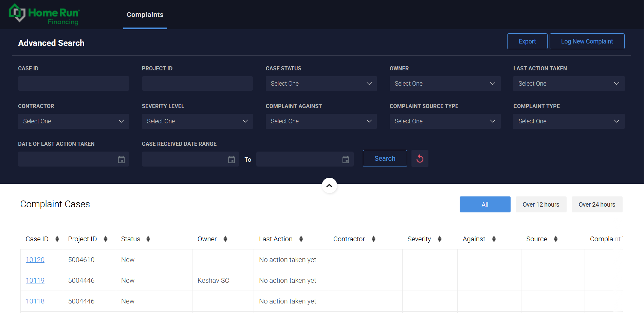Sort table by Severity column
Screen dimensions: 644x313
(439, 239)
